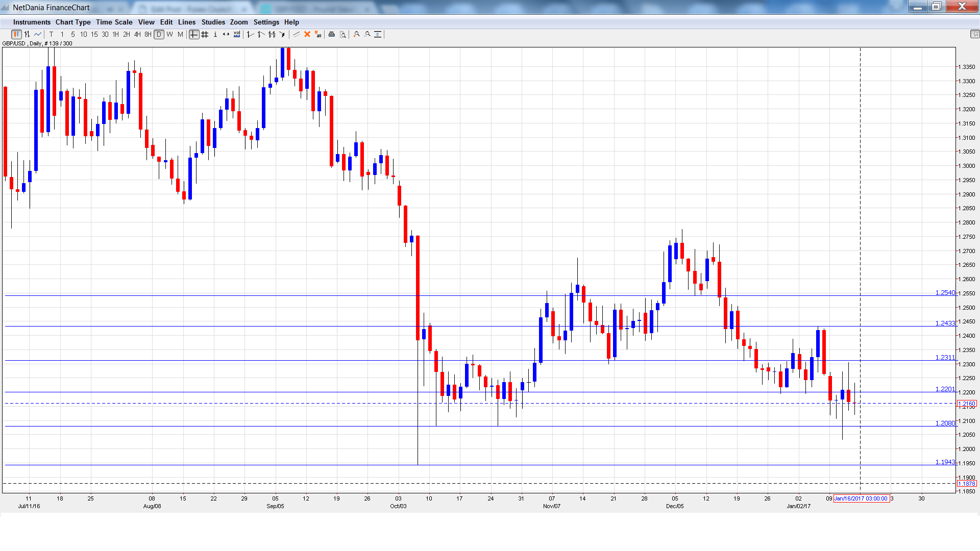
Task: Click the GBP/USD Daily chart title
Action: click(x=38, y=44)
